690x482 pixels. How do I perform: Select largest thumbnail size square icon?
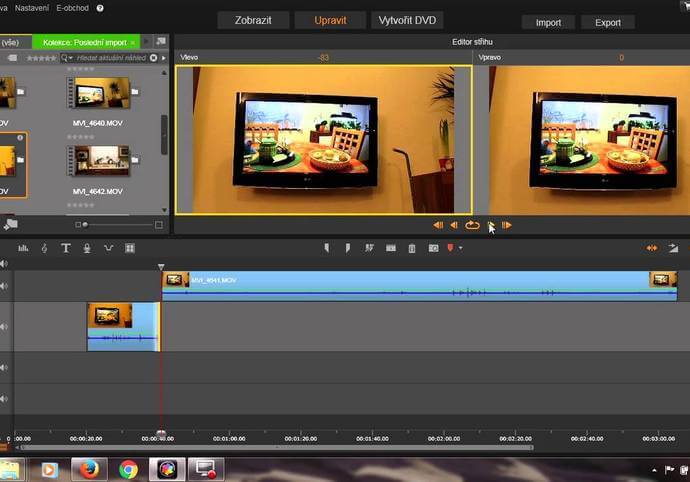tap(159, 225)
